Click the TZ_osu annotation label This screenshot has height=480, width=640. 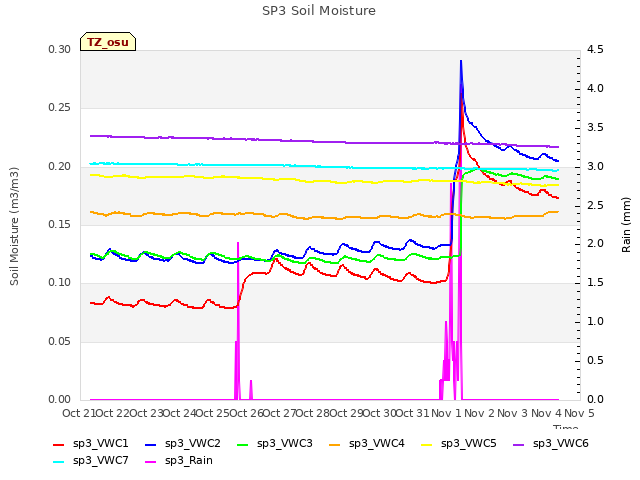[x=108, y=42]
